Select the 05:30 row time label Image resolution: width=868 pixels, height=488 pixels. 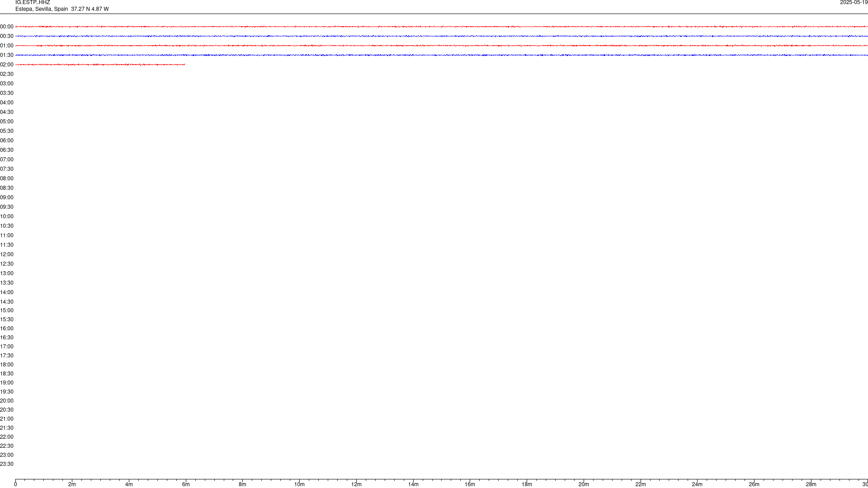(7, 131)
